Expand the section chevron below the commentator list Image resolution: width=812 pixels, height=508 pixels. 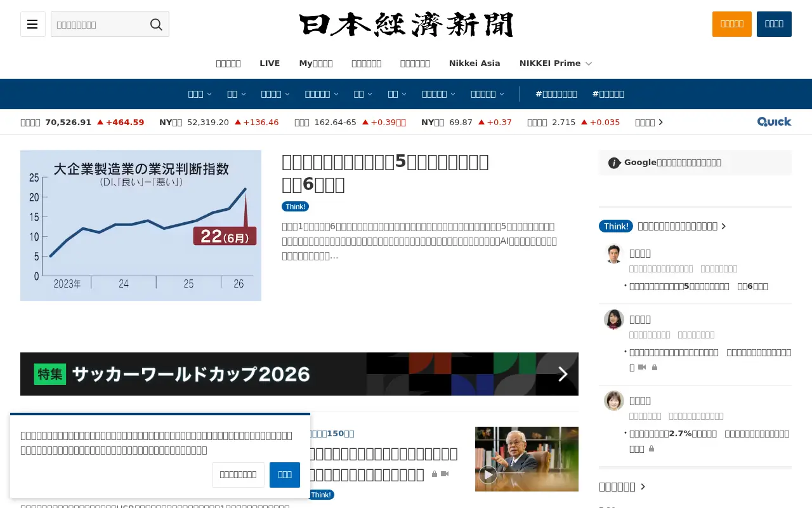coord(643,486)
